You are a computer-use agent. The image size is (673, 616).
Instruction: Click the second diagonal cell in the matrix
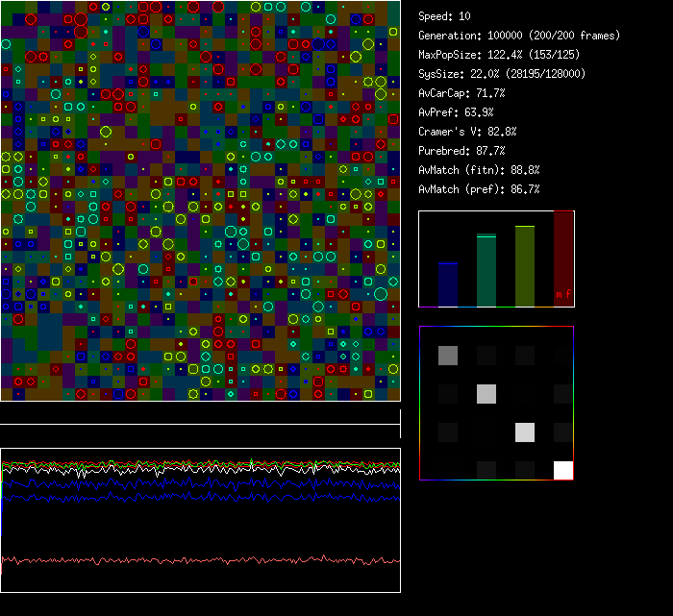(486, 393)
